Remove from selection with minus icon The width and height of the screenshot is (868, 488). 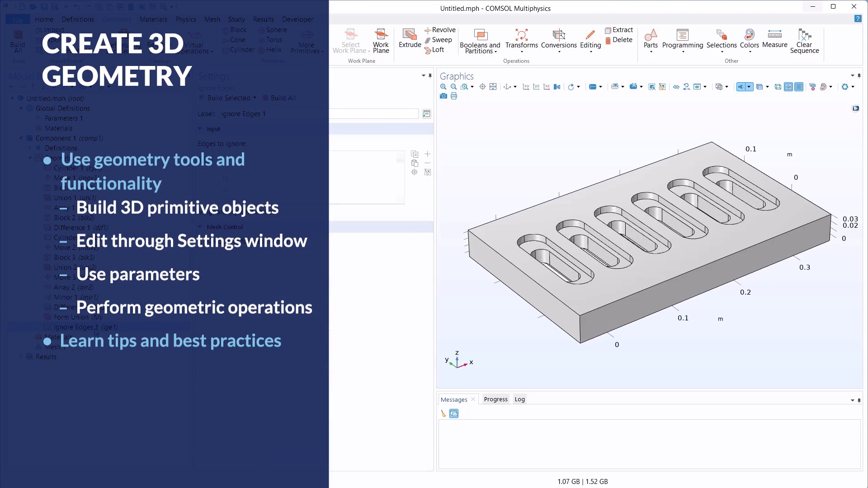pyautogui.click(x=427, y=163)
